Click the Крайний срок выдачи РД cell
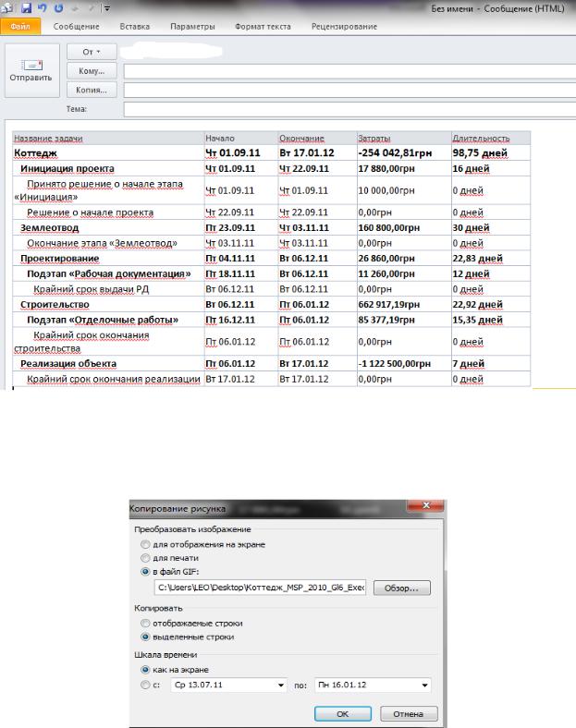Image resolution: width=576 pixels, height=728 pixels. tap(108, 289)
